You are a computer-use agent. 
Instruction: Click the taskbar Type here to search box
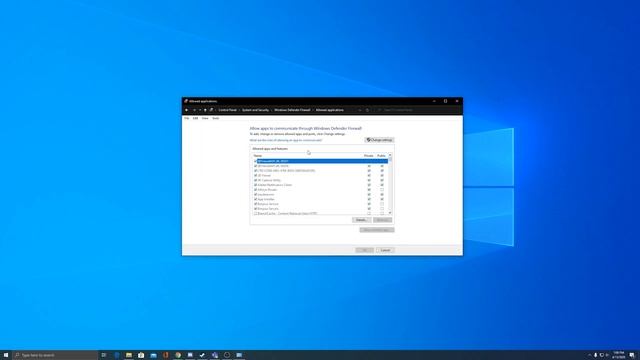55,355
